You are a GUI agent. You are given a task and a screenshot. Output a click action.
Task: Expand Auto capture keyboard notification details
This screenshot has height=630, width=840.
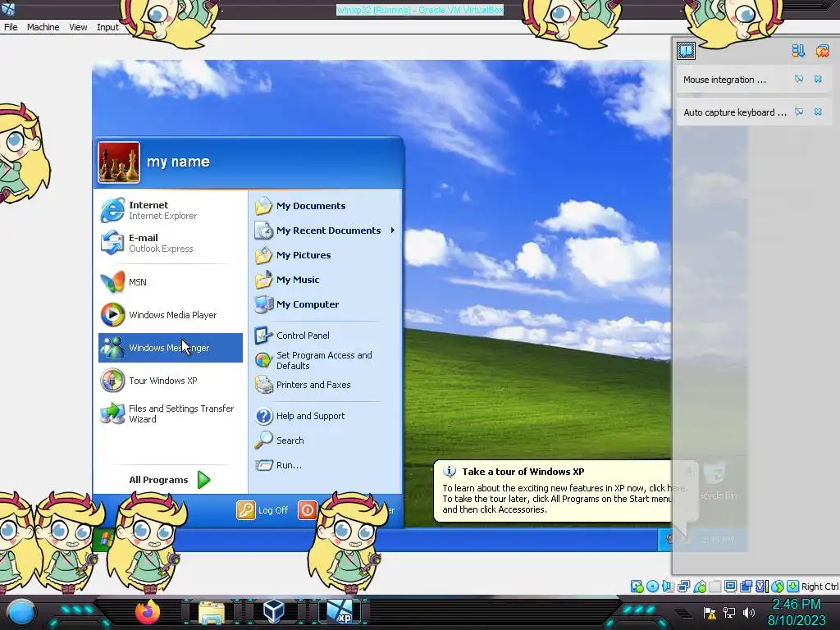799,112
